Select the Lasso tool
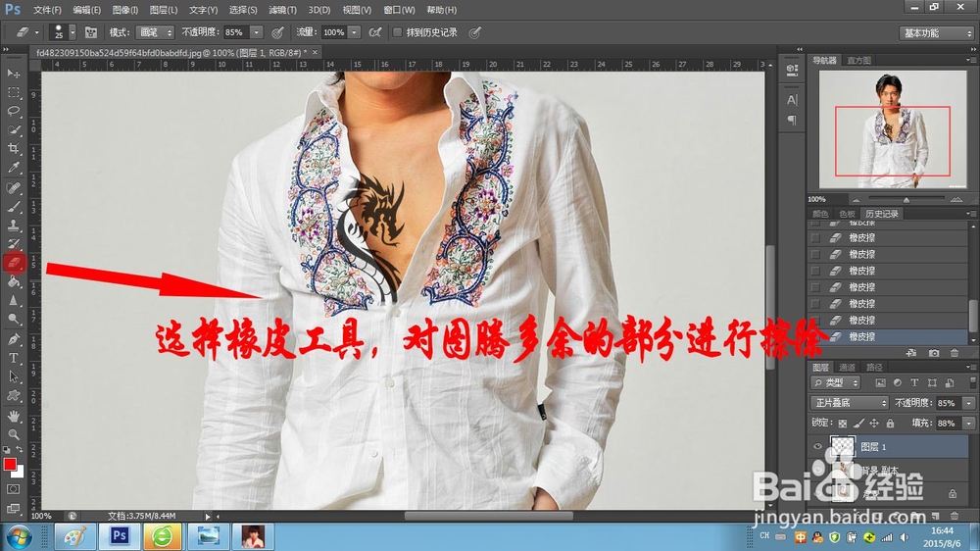The height and width of the screenshot is (551, 980). tap(13, 112)
